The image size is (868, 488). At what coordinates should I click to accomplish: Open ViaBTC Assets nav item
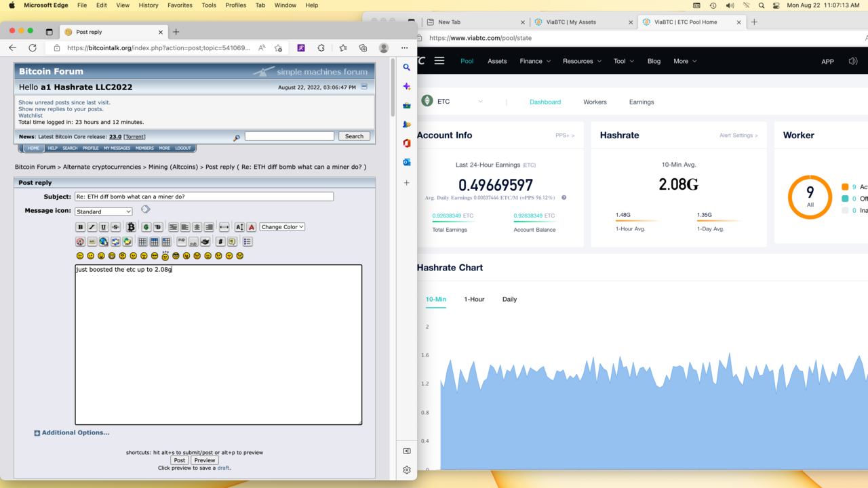pyautogui.click(x=497, y=61)
